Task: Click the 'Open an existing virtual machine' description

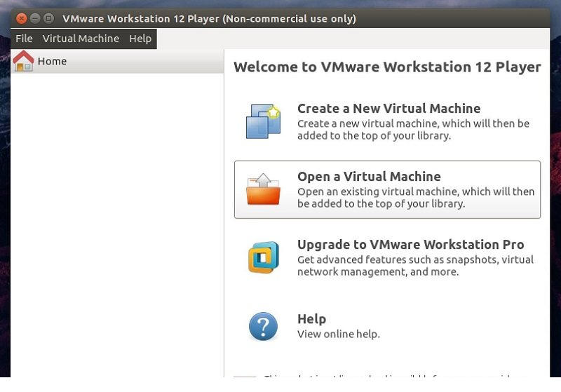Action: coord(416,198)
